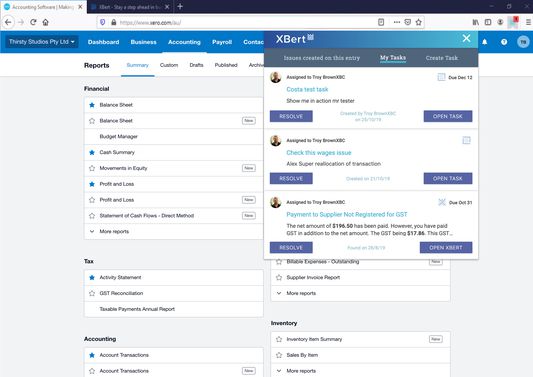
Task: Open Xero notifications bell
Action: (x=485, y=42)
